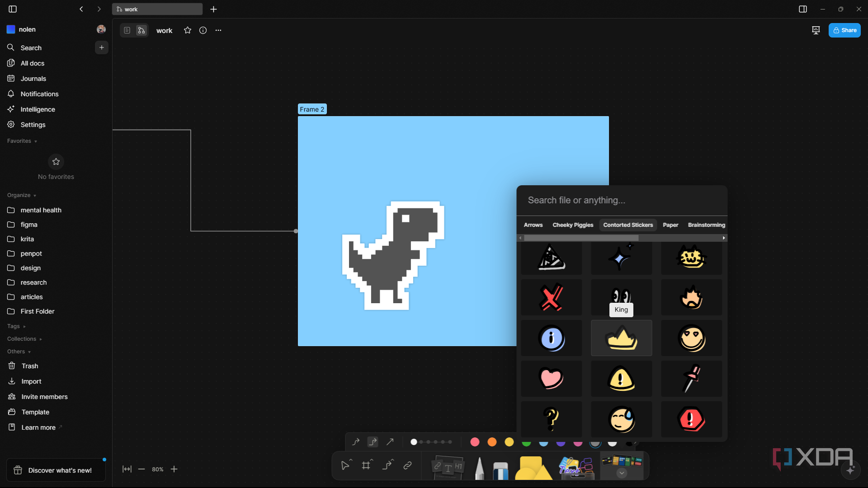Switch to the Cheeky Piggies tab
Image resolution: width=868 pixels, height=488 pixels.
(573, 225)
